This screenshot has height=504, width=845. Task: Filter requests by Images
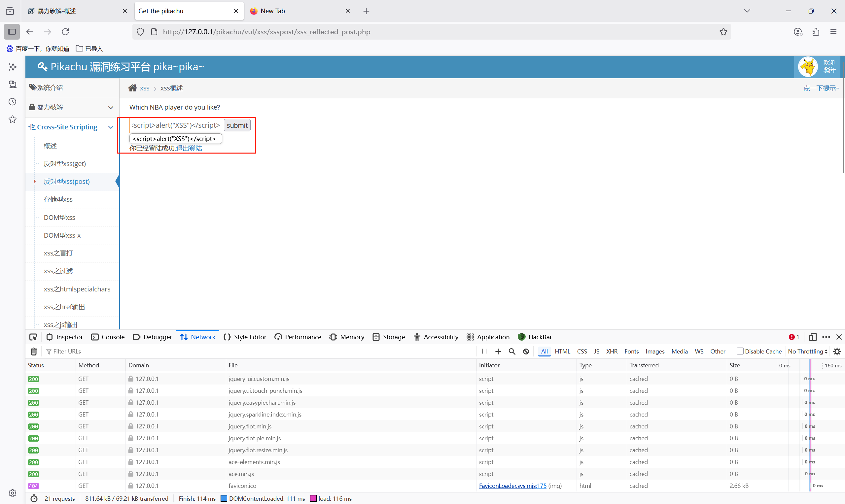655,351
